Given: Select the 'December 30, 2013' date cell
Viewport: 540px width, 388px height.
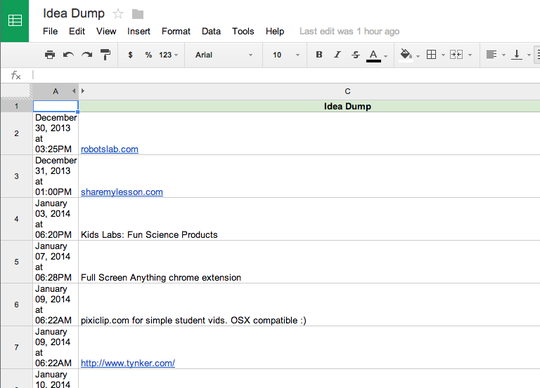Looking at the screenshot, I should 56,133.
